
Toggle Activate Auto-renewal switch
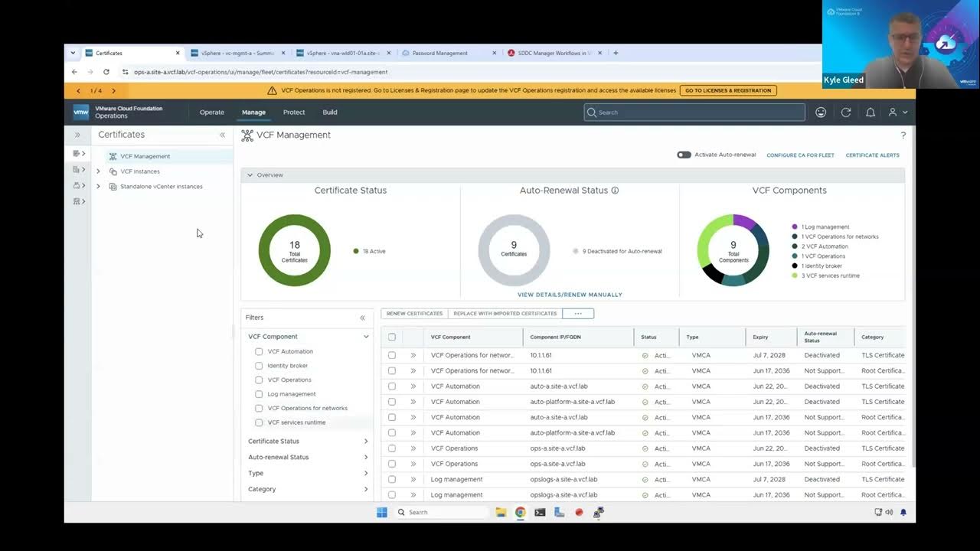coord(684,155)
